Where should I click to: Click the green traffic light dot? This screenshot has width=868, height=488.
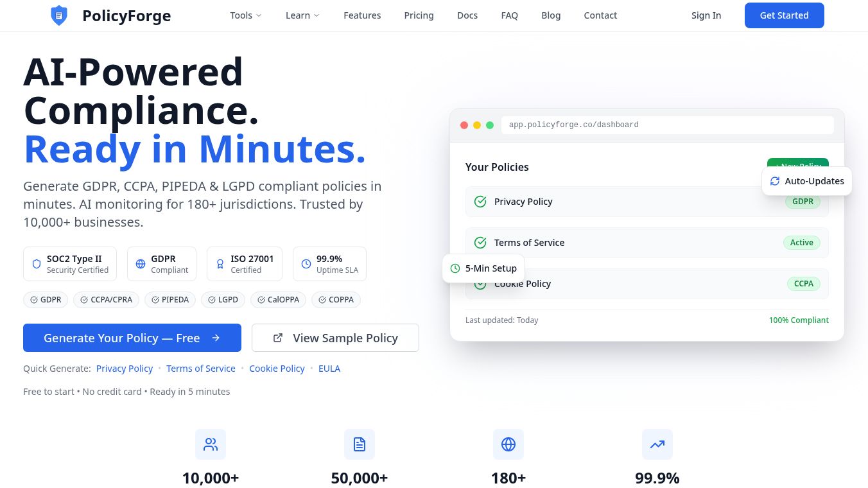click(x=490, y=125)
